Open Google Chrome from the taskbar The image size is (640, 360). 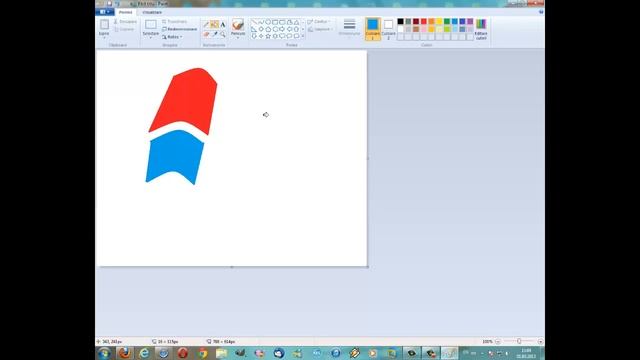[x=202, y=353]
